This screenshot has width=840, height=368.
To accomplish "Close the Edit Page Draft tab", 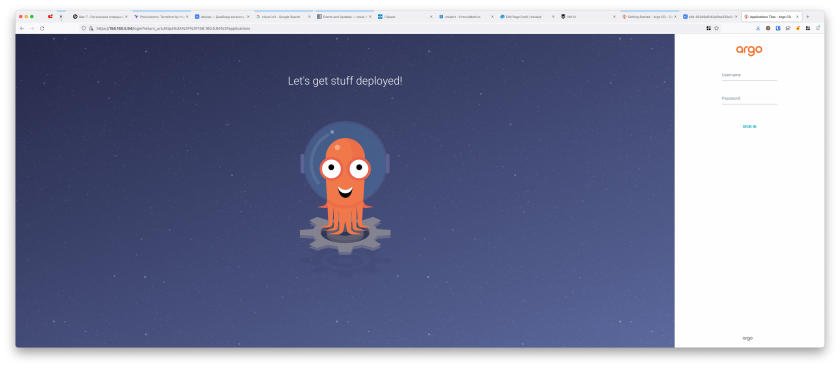I will (x=553, y=17).
